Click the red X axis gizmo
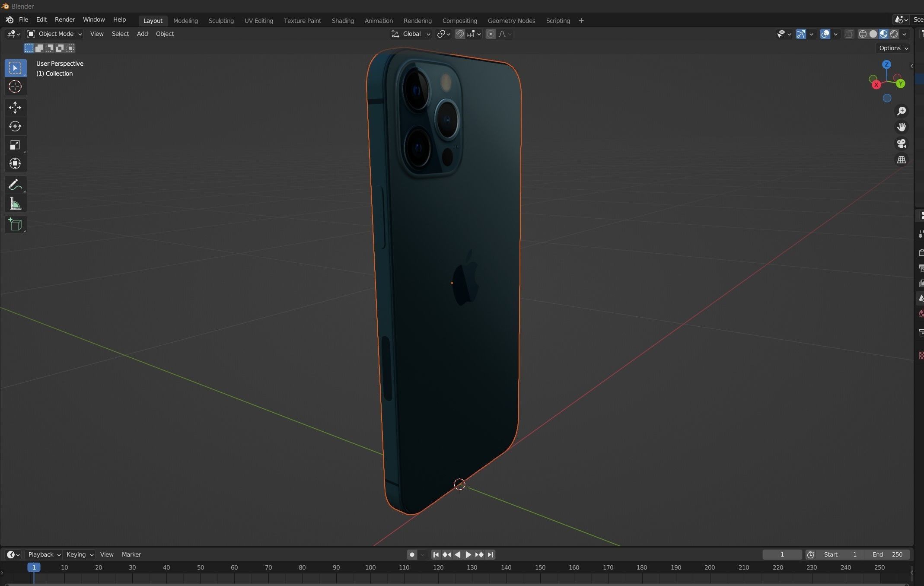Image resolution: width=924 pixels, height=586 pixels. coord(876,85)
